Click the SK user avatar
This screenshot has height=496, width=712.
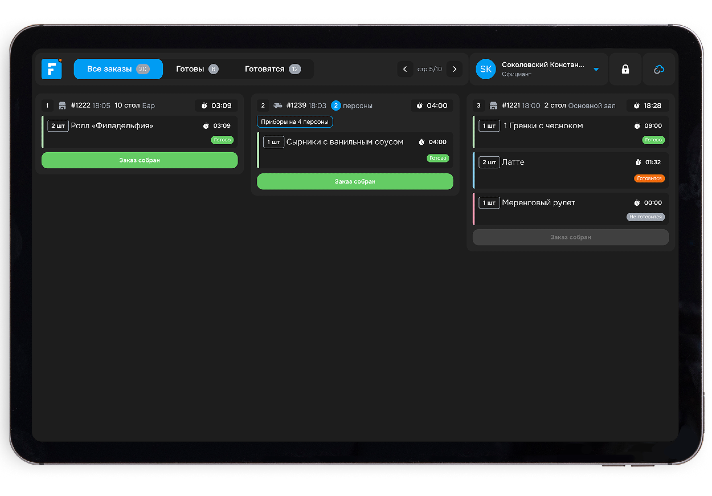[486, 69]
